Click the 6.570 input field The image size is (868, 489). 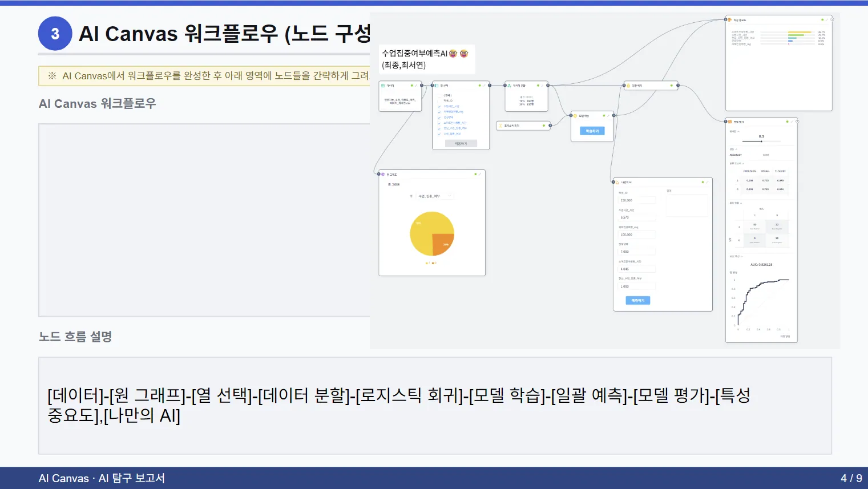click(x=637, y=217)
